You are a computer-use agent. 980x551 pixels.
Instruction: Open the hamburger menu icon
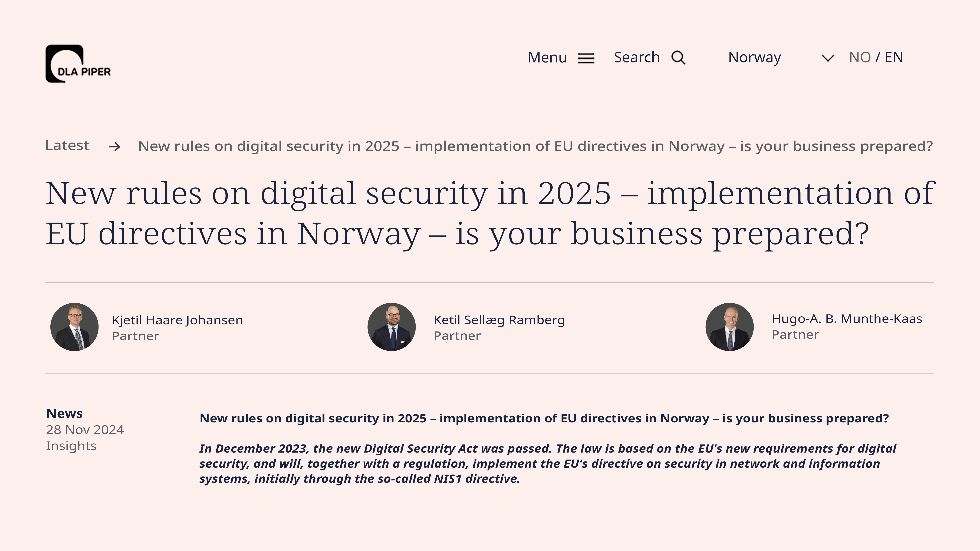[x=586, y=58]
